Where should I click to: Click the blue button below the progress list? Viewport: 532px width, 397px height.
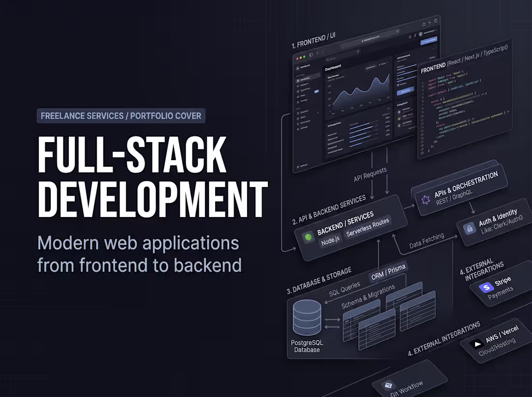(x=405, y=91)
